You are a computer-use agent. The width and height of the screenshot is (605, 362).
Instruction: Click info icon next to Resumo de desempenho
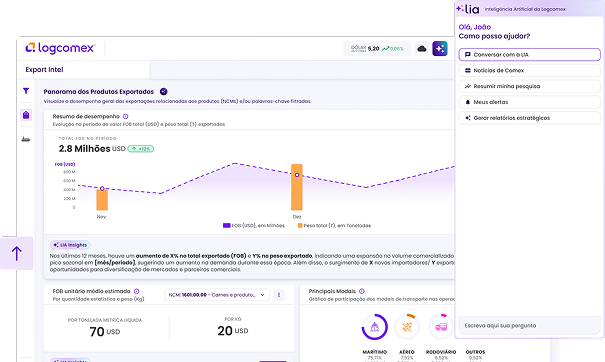tap(125, 116)
